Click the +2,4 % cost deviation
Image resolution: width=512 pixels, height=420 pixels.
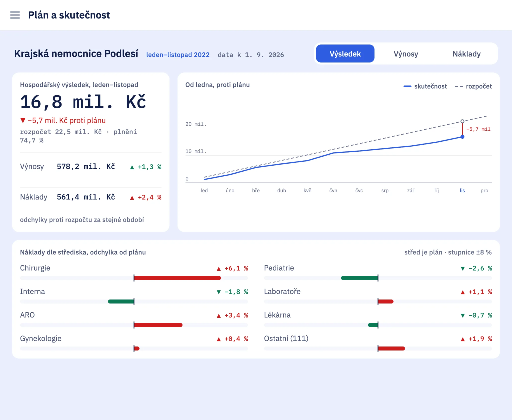coord(146,197)
